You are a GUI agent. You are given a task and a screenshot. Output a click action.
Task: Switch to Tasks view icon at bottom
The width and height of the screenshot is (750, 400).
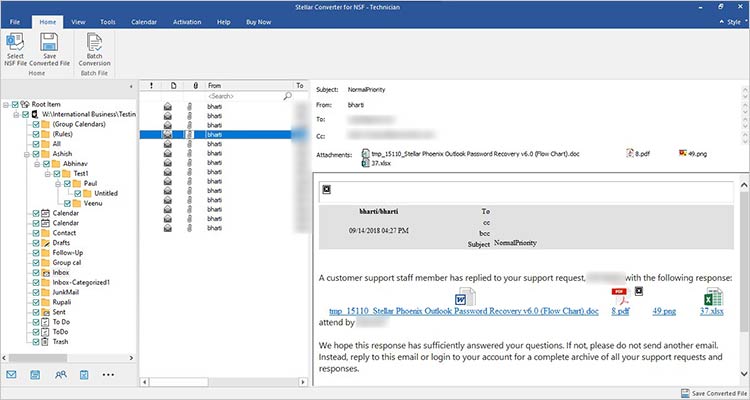click(84, 375)
